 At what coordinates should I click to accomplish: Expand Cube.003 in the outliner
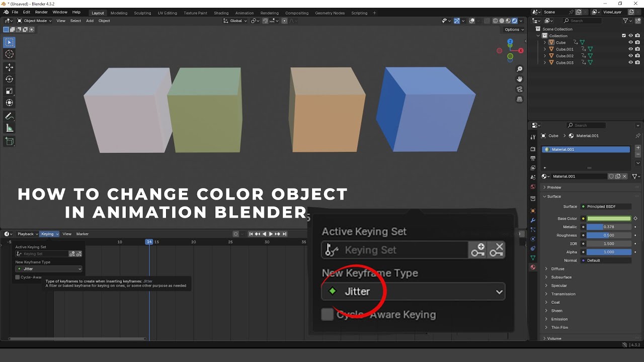(x=545, y=62)
